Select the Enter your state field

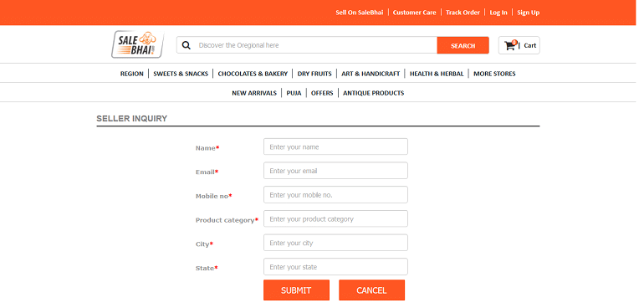(x=335, y=267)
